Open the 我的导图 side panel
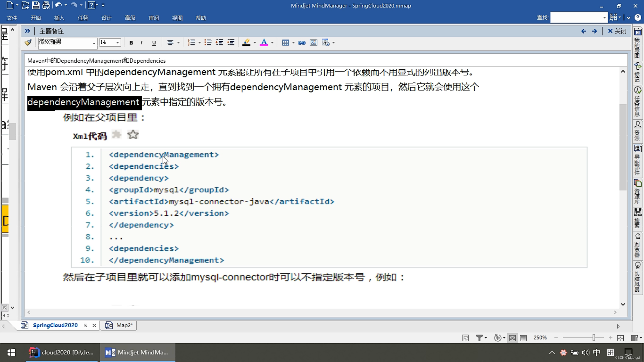Image resolution: width=644 pixels, height=362 pixels. click(x=638, y=43)
